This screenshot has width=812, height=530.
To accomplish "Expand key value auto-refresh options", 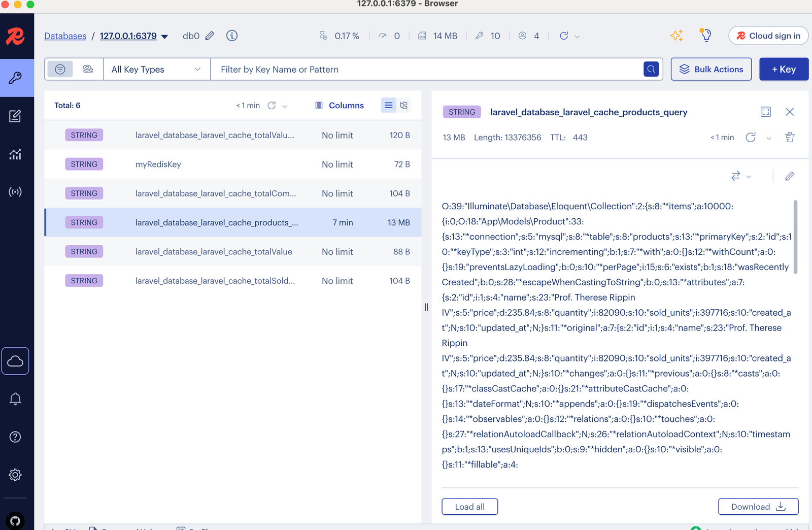I will (x=769, y=138).
